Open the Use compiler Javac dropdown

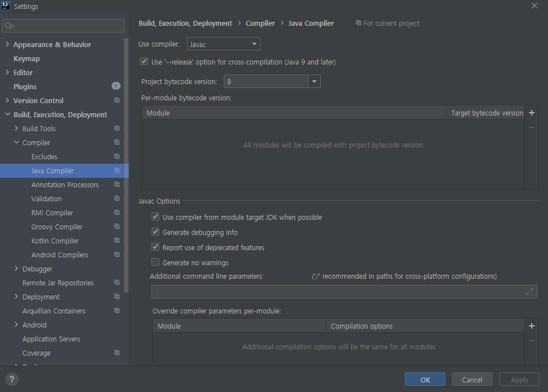click(x=224, y=44)
